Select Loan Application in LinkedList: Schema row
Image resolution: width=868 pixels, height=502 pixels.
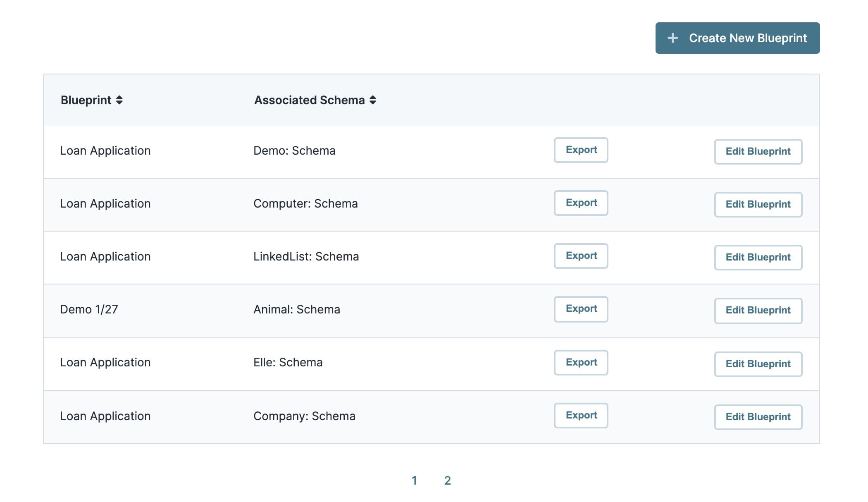(x=105, y=257)
